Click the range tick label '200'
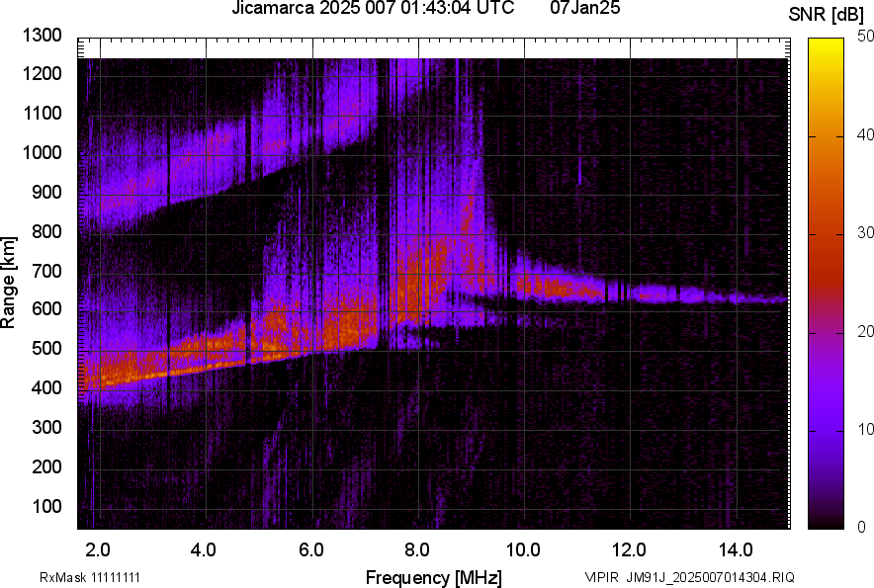The image size is (874, 588). (46, 465)
